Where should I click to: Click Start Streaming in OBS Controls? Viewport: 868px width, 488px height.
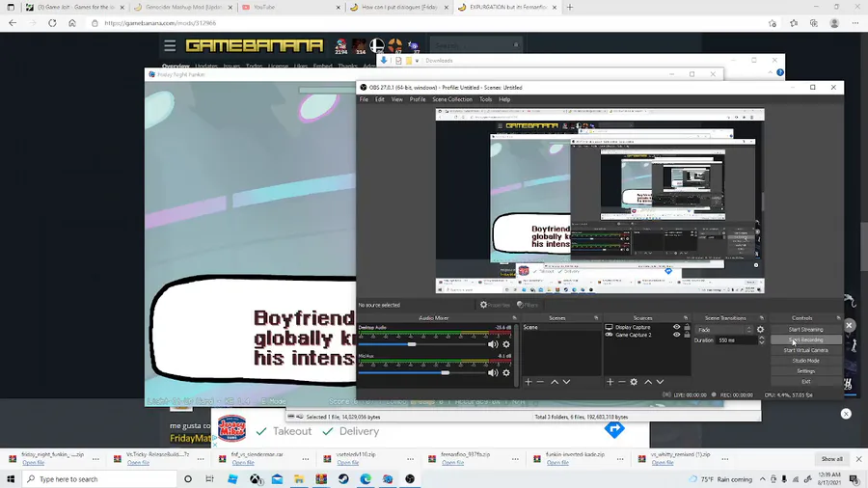click(805, 329)
